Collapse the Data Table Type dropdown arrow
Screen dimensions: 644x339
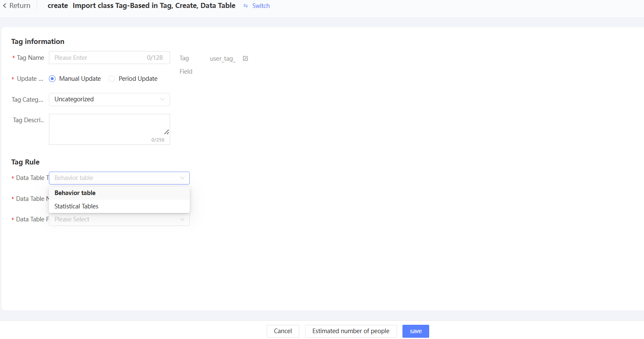click(x=182, y=178)
